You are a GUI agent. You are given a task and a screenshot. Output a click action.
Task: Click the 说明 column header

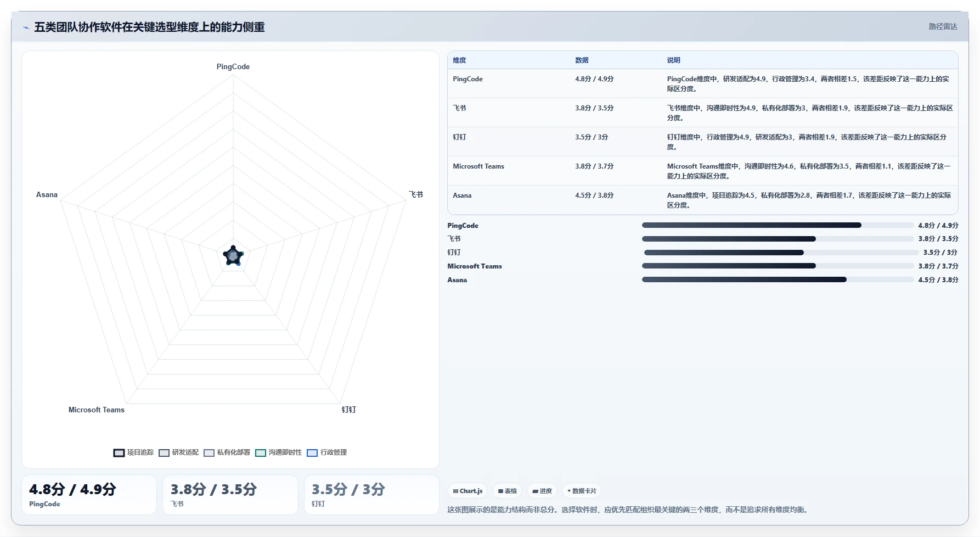(x=673, y=60)
